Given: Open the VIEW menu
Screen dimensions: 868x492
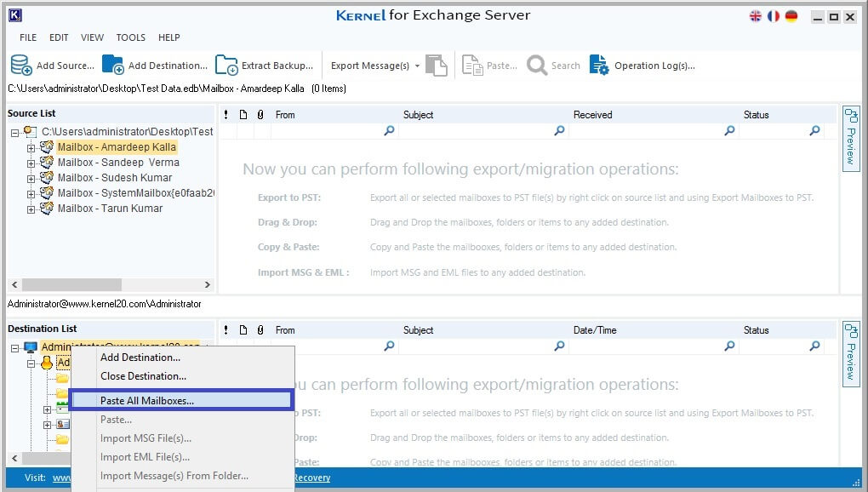Looking at the screenshot, I should [x=92, y=37].
